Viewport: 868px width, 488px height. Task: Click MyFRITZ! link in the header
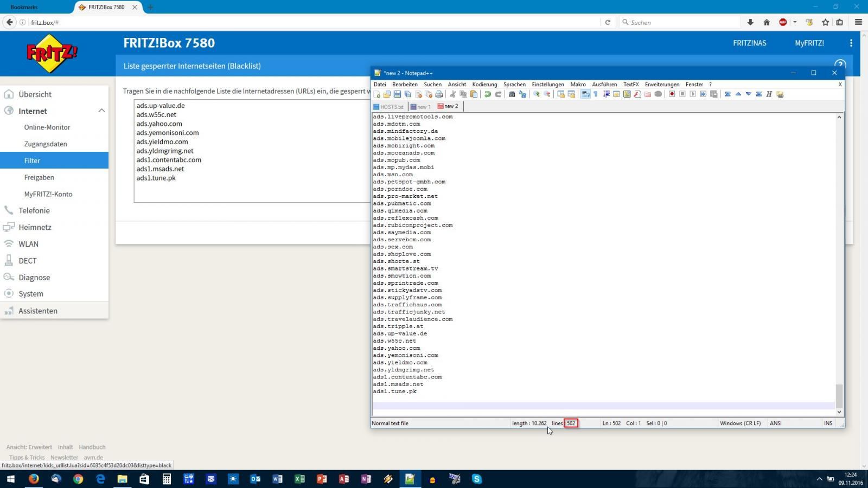pyautogui.click(x=809, y=43)
